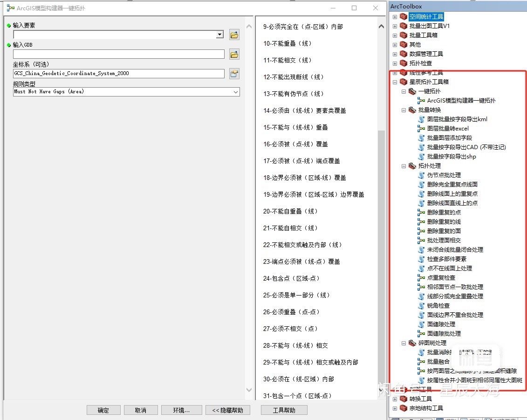Click the 工具帮助 button
527x420 pixels.
284,410
